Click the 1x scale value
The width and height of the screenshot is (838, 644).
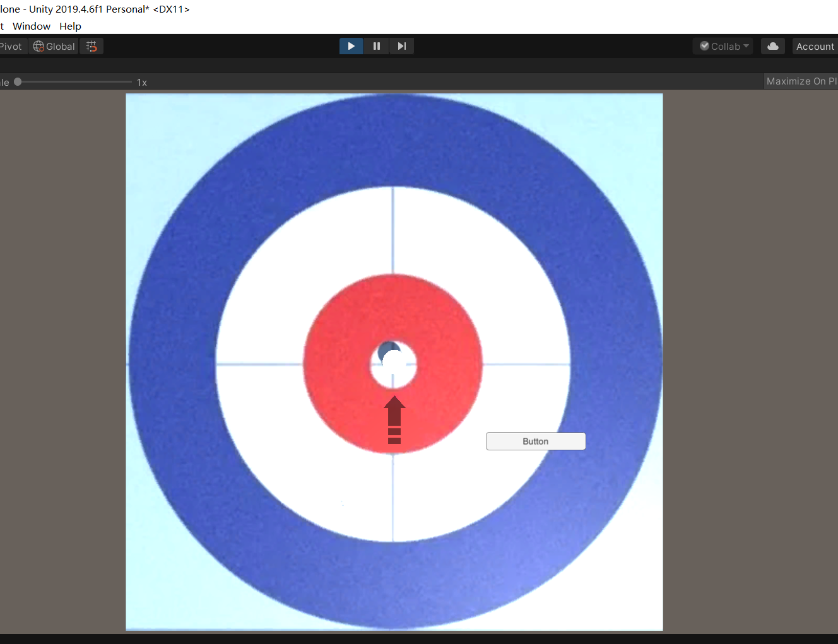pyautogui.click(x=142, y=82)
